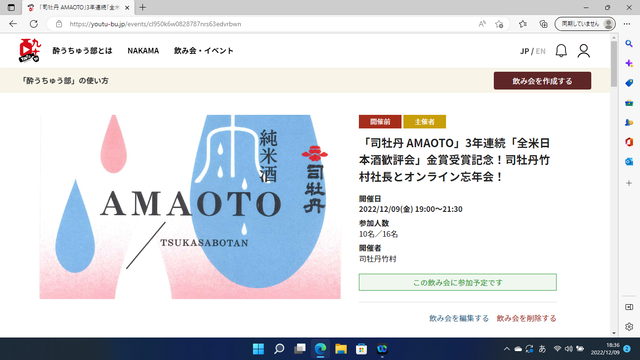The height and width of the screenshot is (360, 640).
Task: Open the Edge settings ellipsis menu
Action: tap(627, 24)
